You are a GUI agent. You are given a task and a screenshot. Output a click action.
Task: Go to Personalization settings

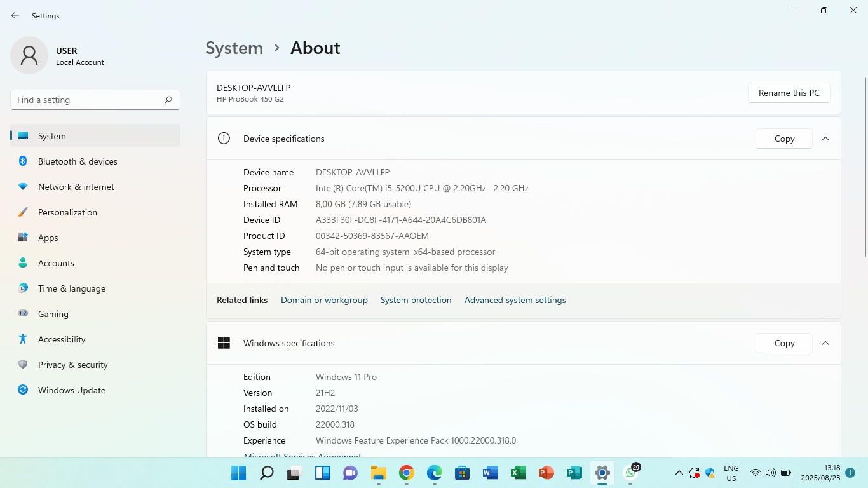click(67, 212)
